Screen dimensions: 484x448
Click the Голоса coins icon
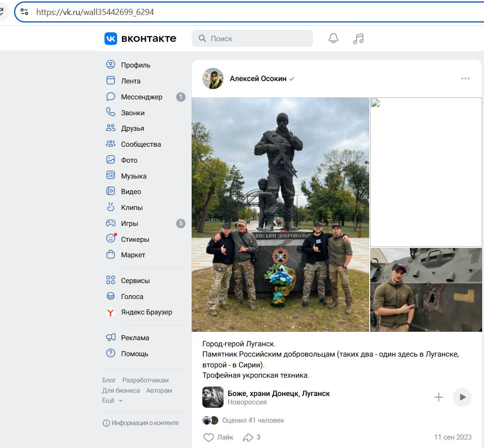111,296
